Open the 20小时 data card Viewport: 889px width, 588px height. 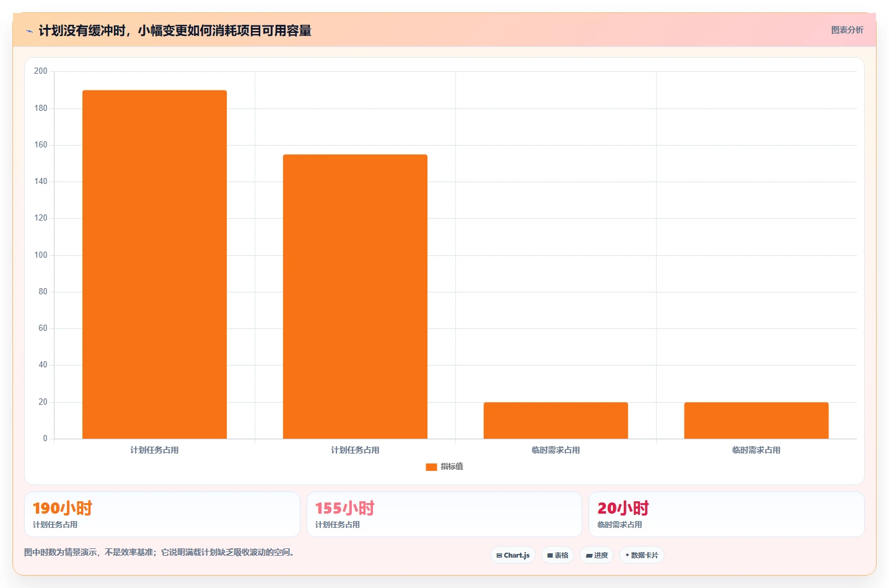coord(727,514)
